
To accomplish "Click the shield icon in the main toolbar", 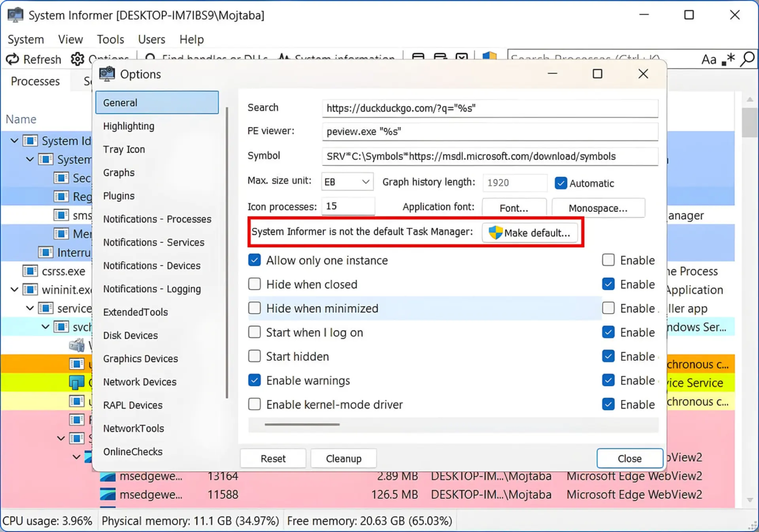I will coord(489,56).
